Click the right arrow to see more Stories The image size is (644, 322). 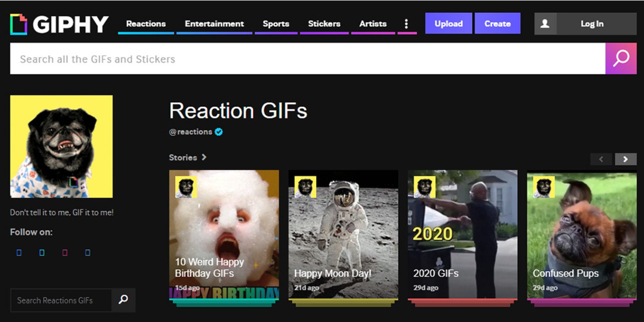[625, 159]
